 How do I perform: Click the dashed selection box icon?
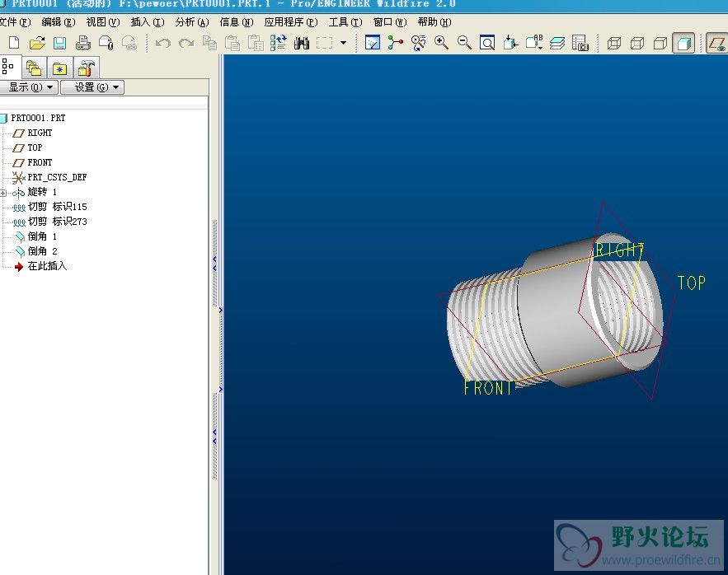point(325,43)
